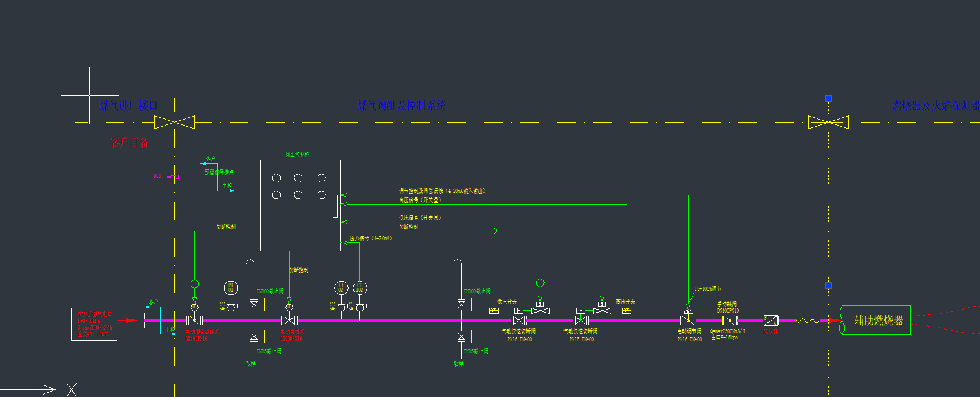Select the 高压开关 high pressure switch box
980x397 pixels.
pos(627,311)
